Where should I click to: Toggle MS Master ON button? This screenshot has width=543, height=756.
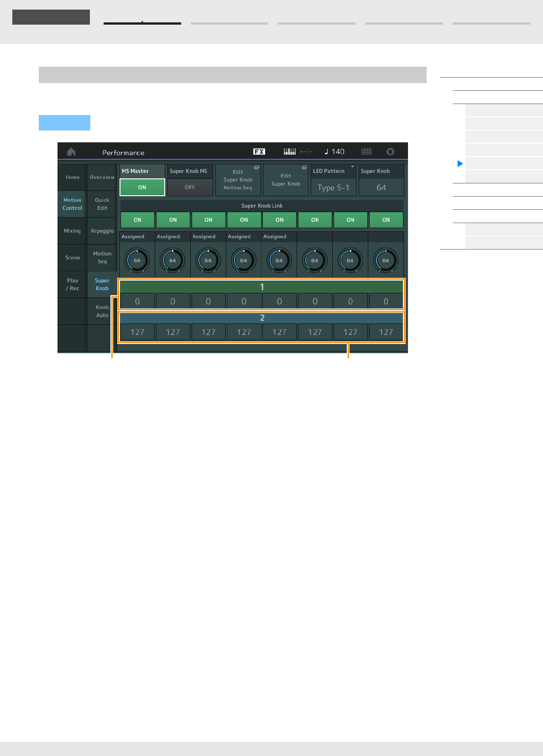tap(142, 187)
